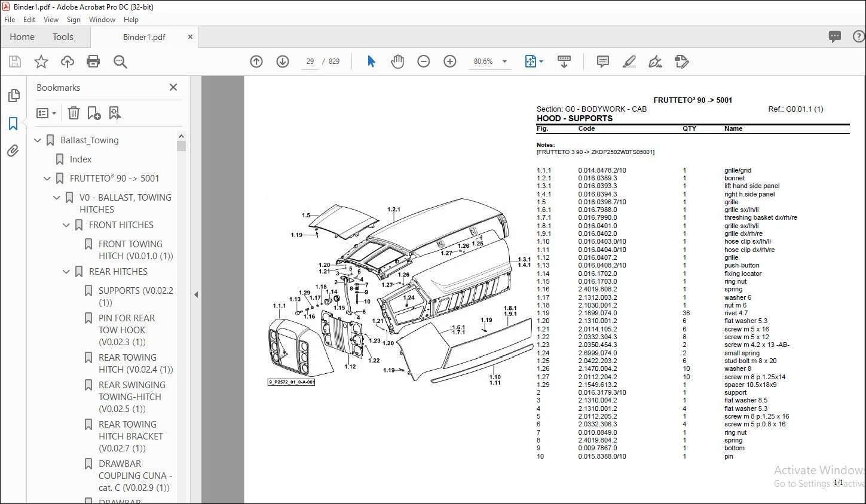866x504 pixels.
Task: Open the SUPPORTS (V0.02.2 (1)) bookmark
Action: click(136, 297)
